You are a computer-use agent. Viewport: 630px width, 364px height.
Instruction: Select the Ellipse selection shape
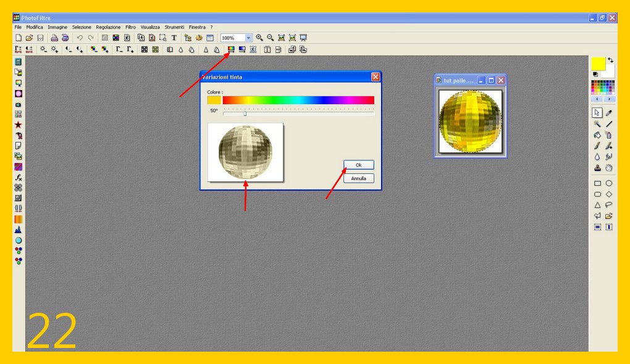tap(609, 183)
